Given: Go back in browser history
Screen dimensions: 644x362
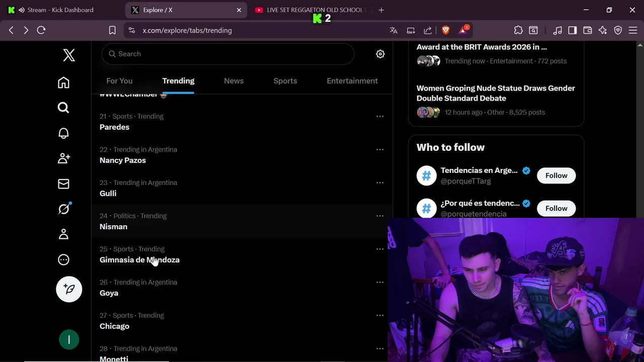Looking at the screenshot, I should (x=11, y=30).
